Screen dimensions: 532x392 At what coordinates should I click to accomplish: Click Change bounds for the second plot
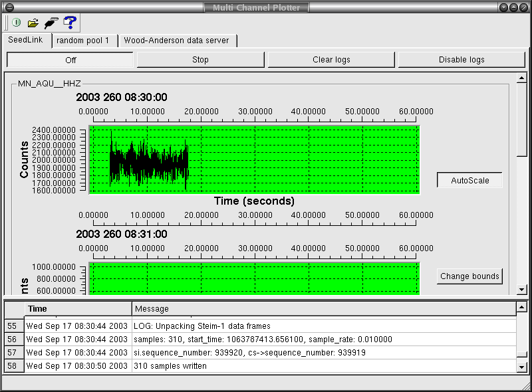(x=469, y=276)
